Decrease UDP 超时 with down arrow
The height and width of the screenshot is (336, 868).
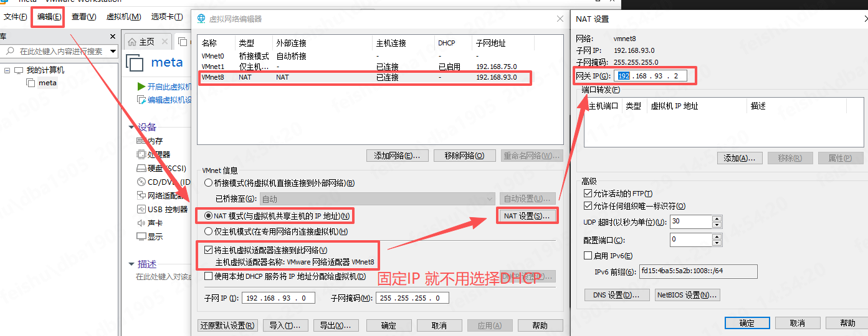(717, 225)
